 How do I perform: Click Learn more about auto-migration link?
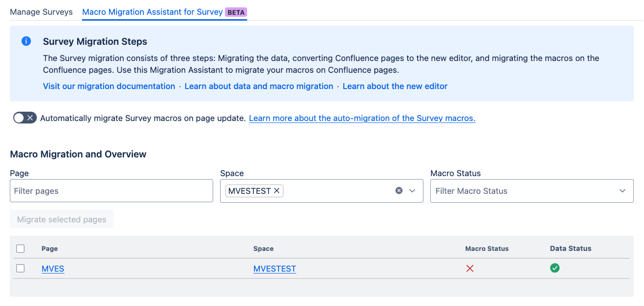362,118
